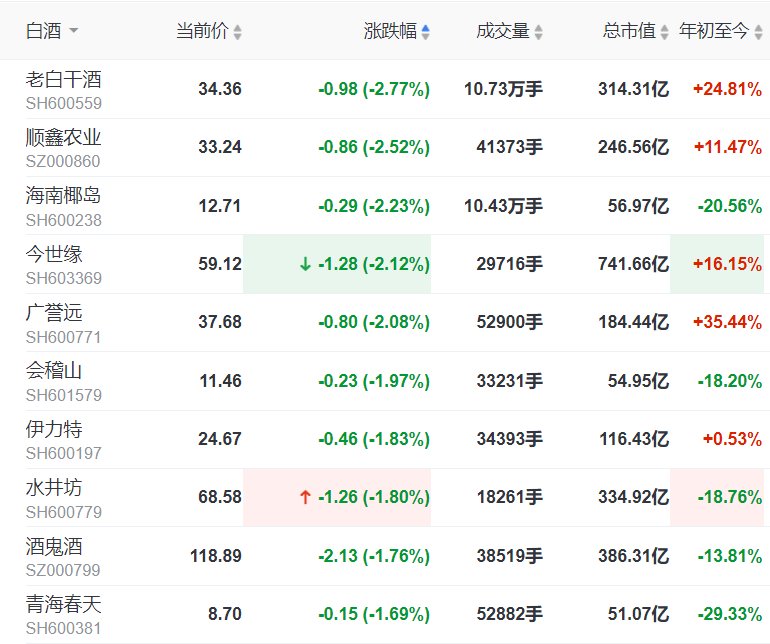Sort by 总市值 column arrows
This screenshot has height=644, width=770.
coord(664,32)
